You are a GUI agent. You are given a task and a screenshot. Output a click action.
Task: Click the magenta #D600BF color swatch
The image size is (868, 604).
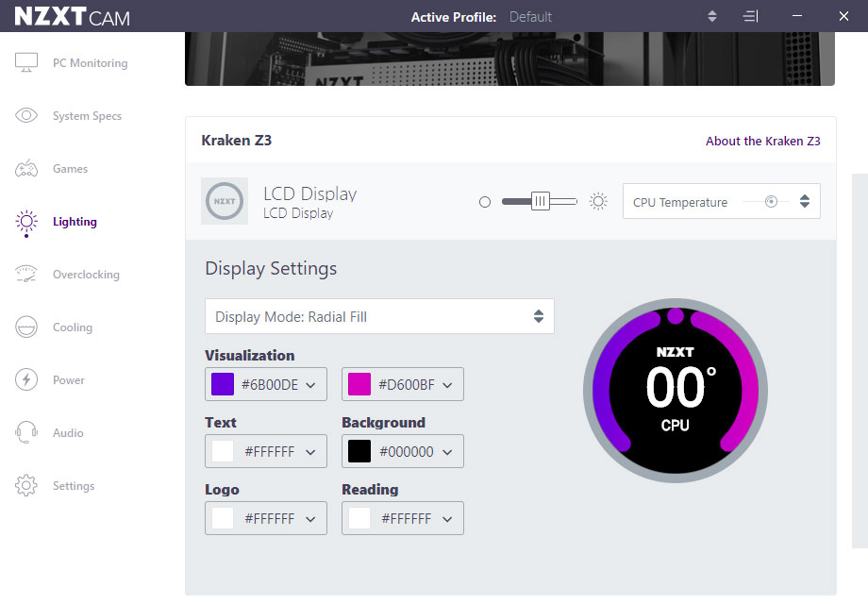pyautogui.click(x=359, y=384)
